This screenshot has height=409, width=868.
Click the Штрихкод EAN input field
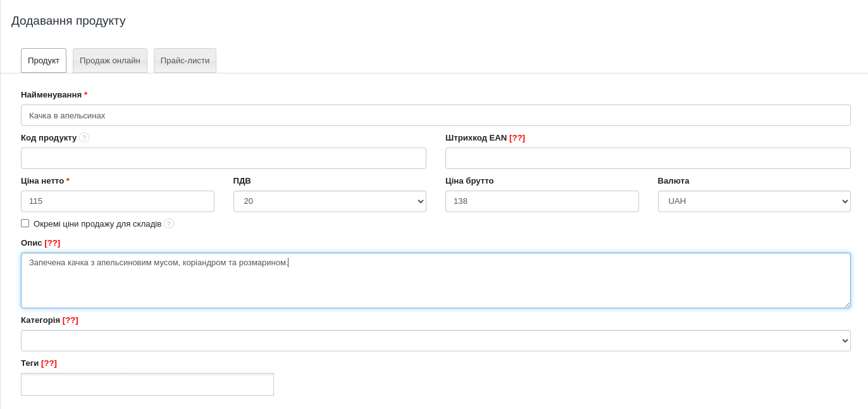pyautogui.click(x=648, y=158)
